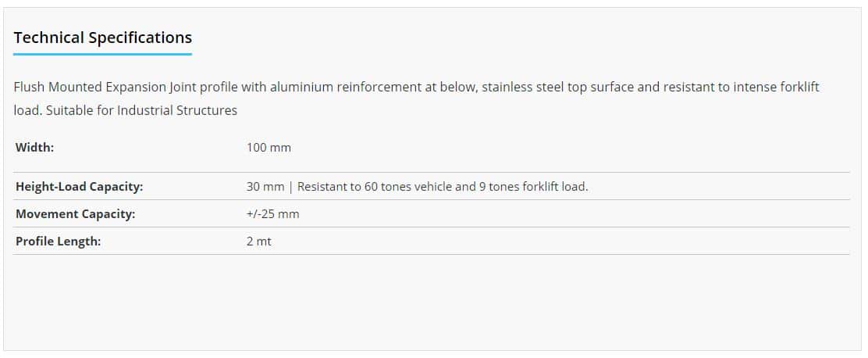Select the Movement Capacity label

tap(75, 214)
